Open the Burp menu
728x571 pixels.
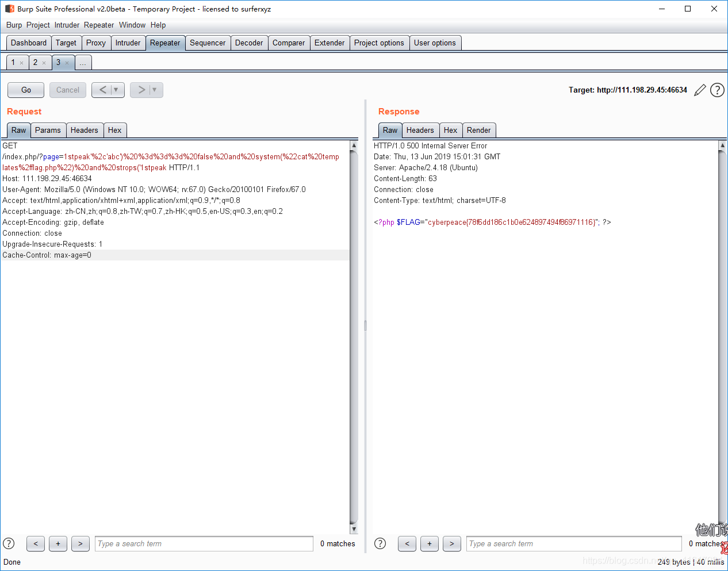14,25
